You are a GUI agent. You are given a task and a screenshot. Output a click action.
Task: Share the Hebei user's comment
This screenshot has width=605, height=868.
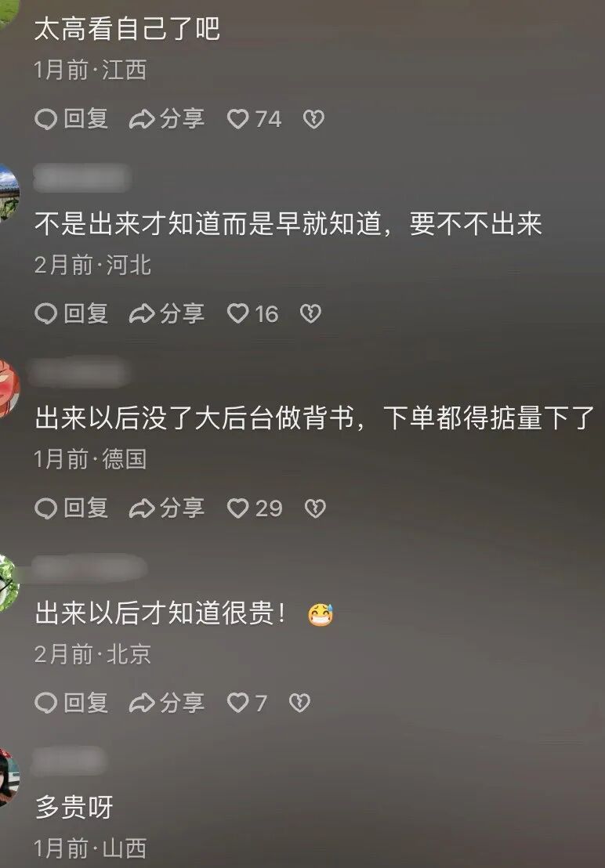point(167,314)
